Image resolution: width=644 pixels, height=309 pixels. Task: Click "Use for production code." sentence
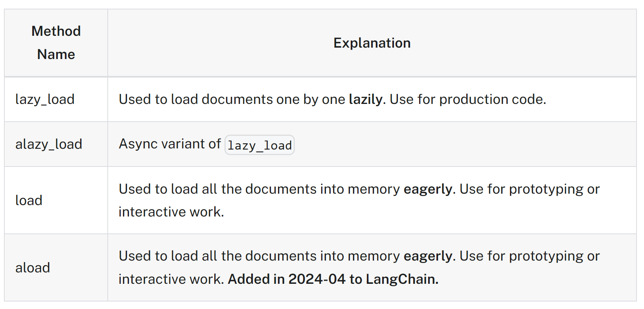(467, 99)
